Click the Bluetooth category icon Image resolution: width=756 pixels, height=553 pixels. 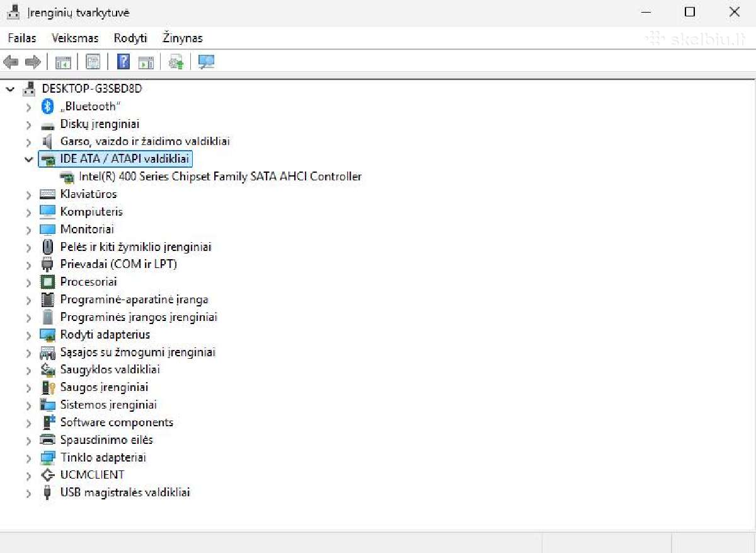pos(47,106)
